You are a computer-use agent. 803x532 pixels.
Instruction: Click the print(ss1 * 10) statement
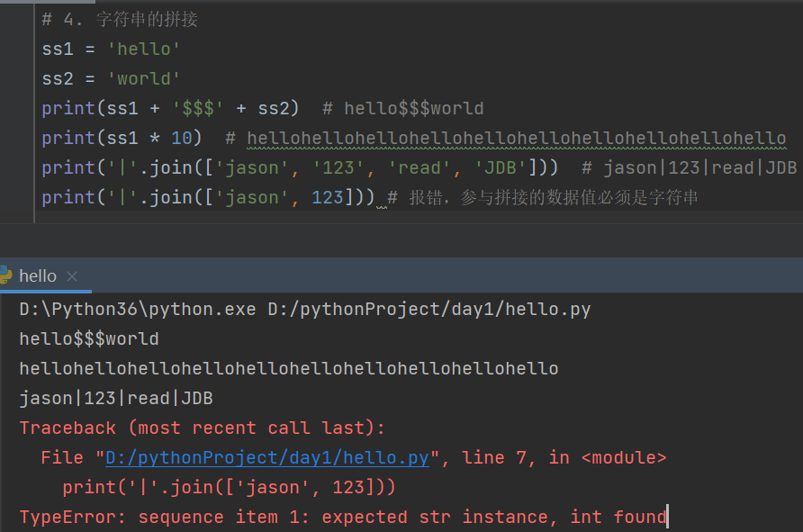pyautogui.click(x=122, y=139)
